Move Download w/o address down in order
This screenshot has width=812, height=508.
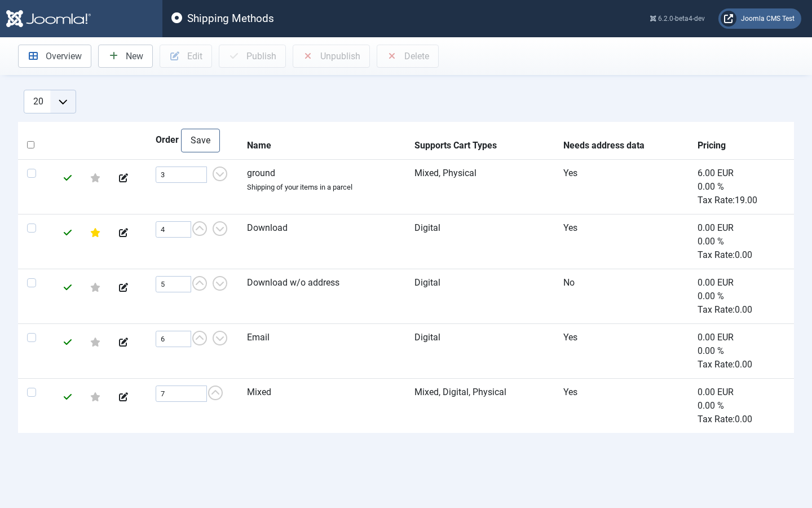(x=220, y=283)
